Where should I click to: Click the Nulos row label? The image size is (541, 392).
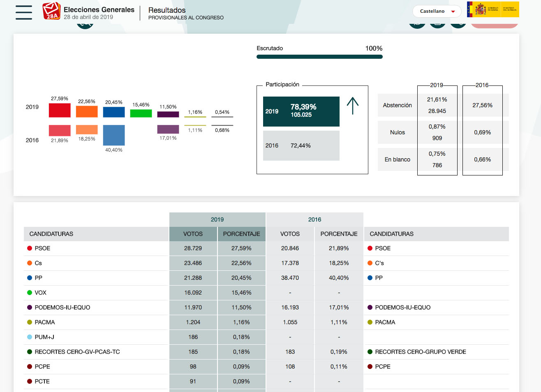(397, 132)
